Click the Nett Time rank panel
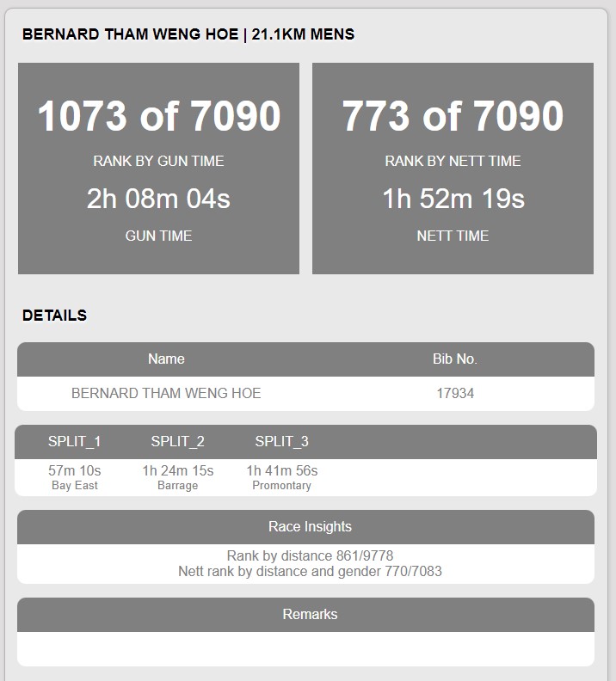616x681 pixels. point(453,169)
